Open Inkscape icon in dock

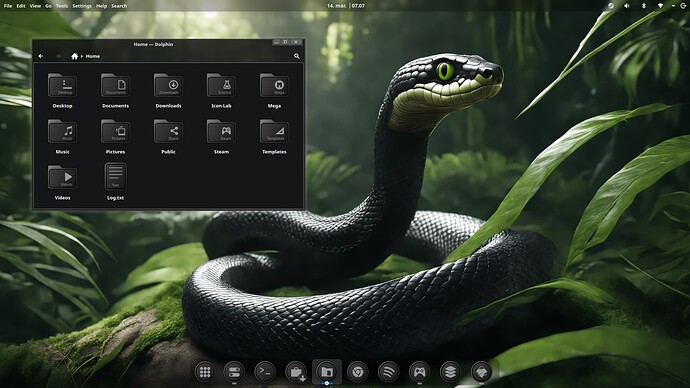481,372
